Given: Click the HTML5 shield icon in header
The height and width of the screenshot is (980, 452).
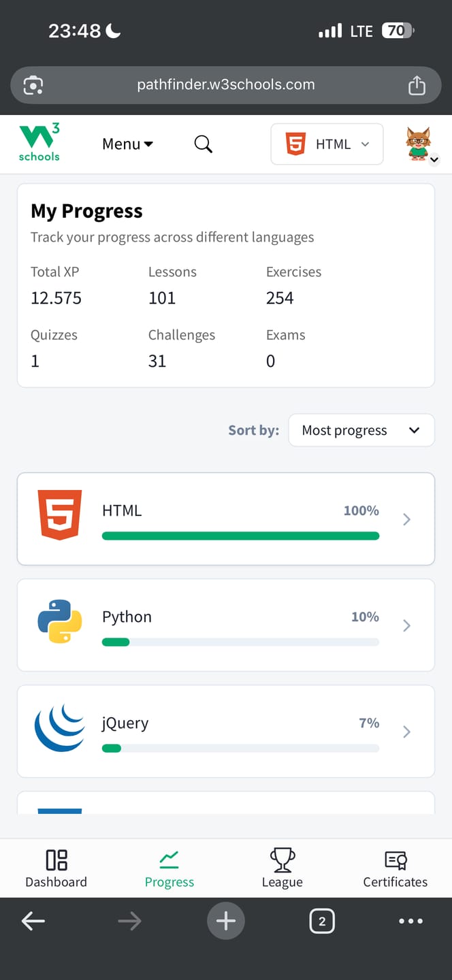Looking at the screenshot, I should click(x=295, y=144).
